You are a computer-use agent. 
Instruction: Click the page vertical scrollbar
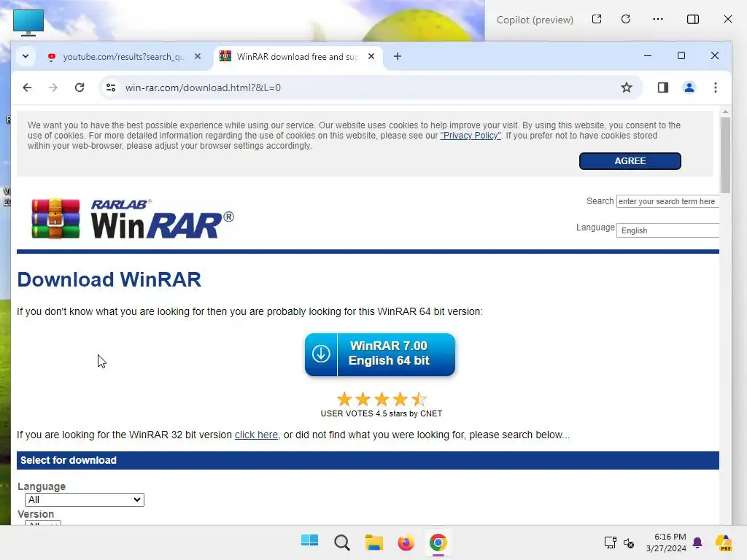tap(725, 155)
